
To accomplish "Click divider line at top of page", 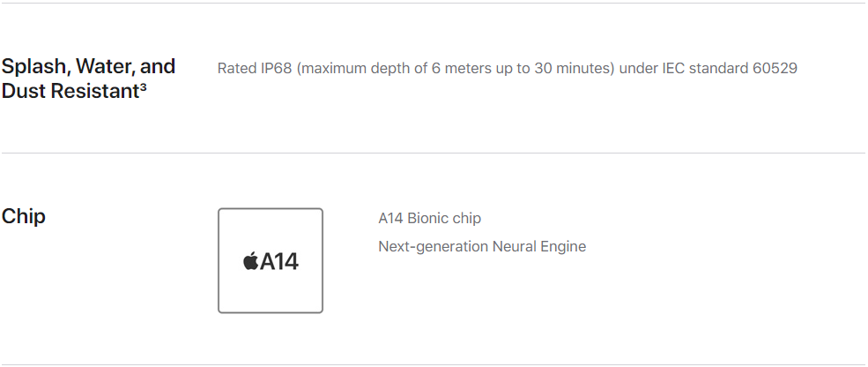I will 434,4.
